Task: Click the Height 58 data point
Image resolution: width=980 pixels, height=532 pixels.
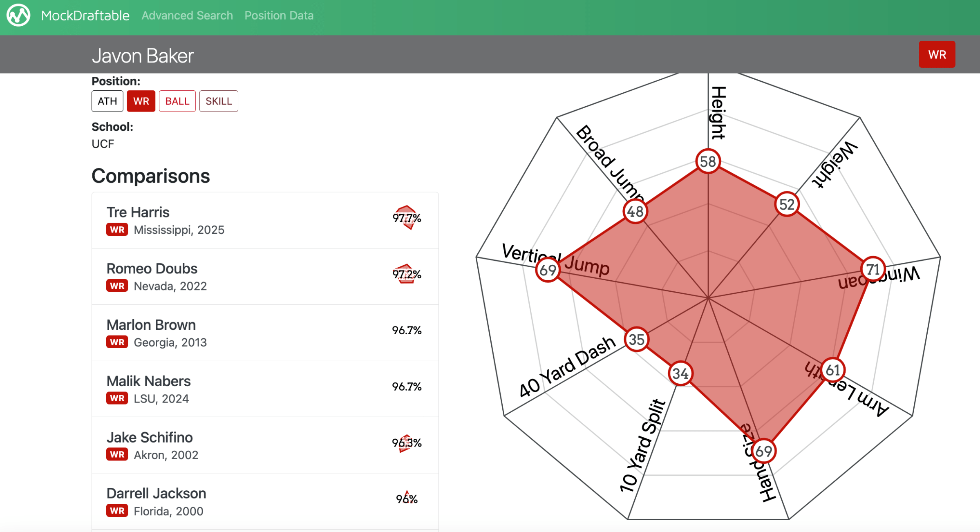Action: pyautogui.click(x=708, y=161)
